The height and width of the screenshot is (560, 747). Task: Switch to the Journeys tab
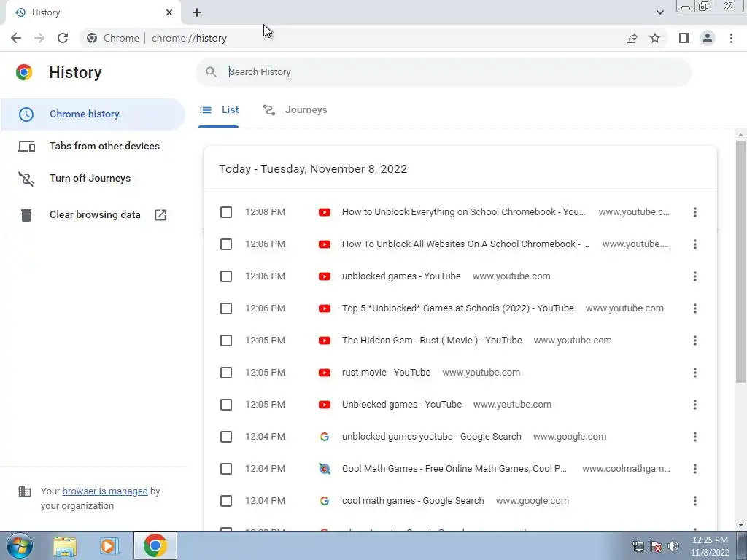[x=295, y=110]
